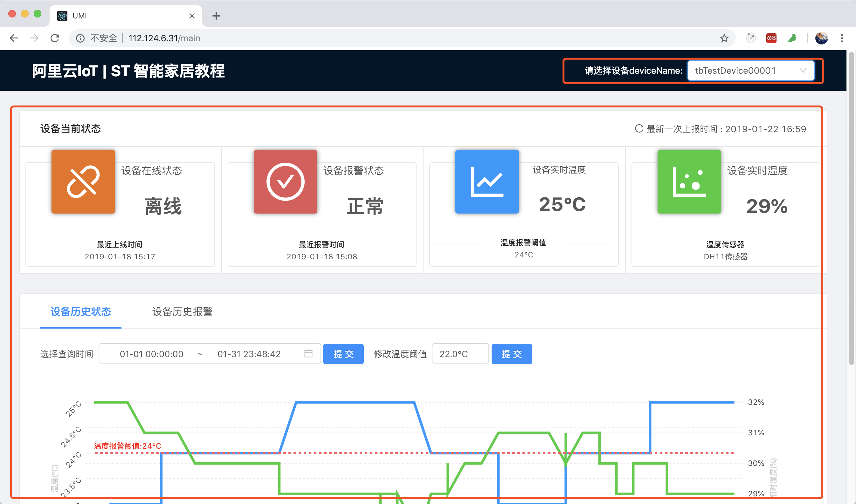The width and height of the screenshot is (856, 504).
Task: Switch to the 设备历史报警 tab
Action: 182,311
